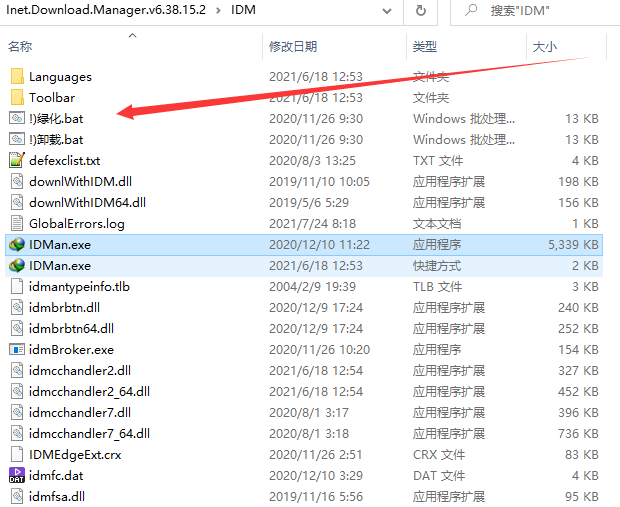Click the search magnifier icon
Viewport: 620px width, 507px height.
point(471,10)
